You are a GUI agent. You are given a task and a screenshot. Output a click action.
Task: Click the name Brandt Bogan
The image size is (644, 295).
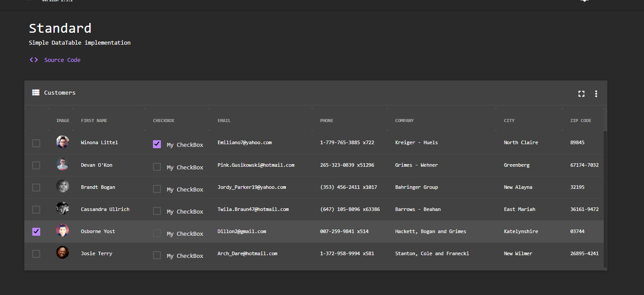pos(98,187)
